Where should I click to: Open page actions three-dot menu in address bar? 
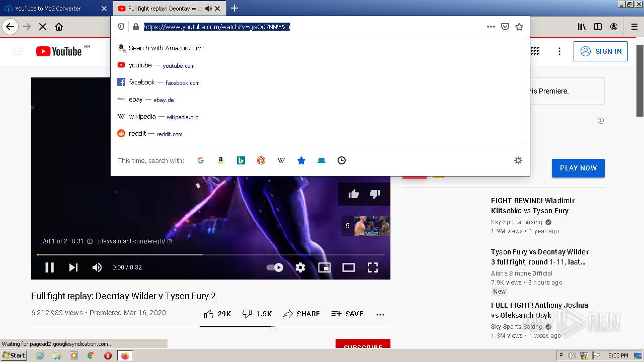pyautogui.click(x=491, y=27)
